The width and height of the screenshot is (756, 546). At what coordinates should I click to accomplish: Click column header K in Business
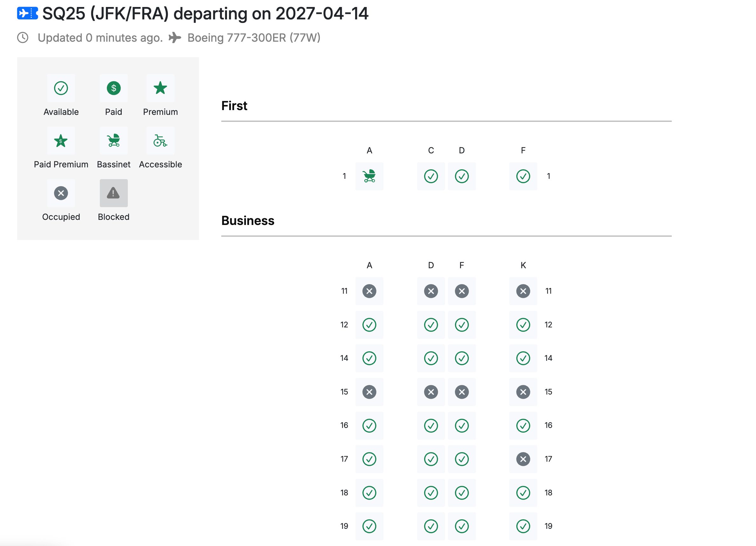pyautogui.click(x=523, y=265)
